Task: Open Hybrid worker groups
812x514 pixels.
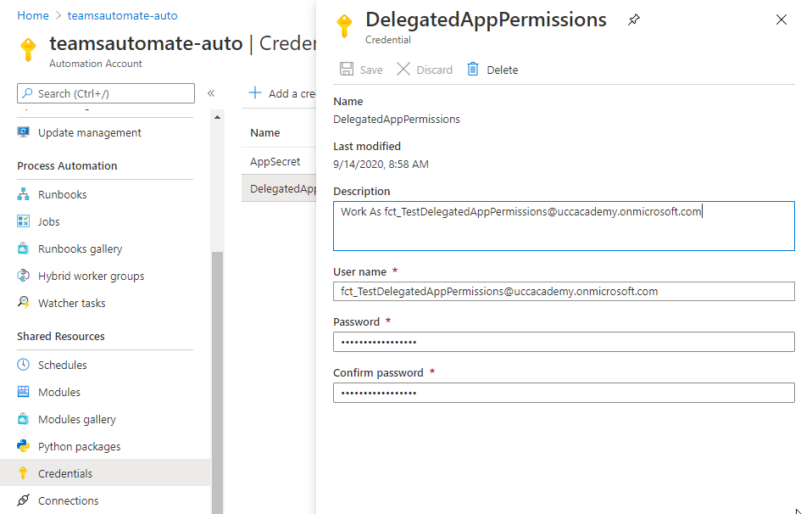Action: [92, 276]
